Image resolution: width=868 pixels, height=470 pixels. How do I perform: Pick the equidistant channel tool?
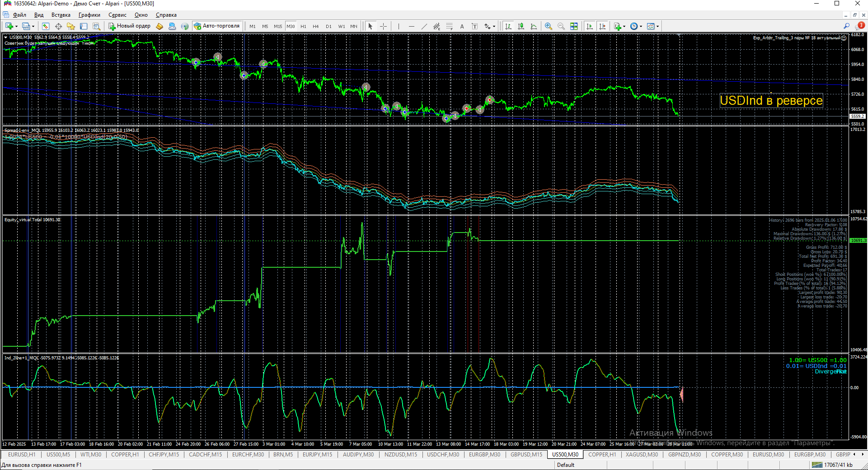[x=436, y=26]
